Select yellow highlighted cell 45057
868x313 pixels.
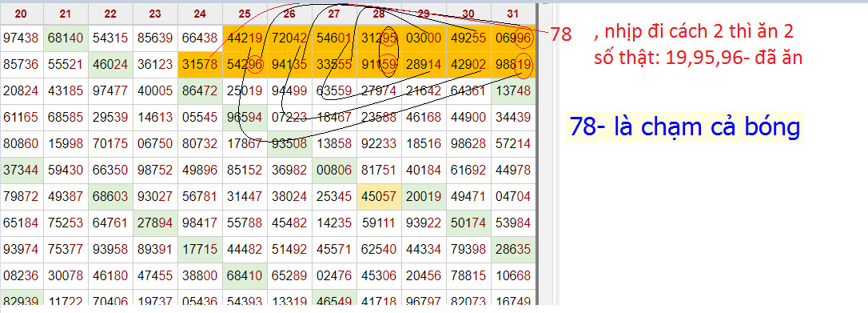tap(379, 198)
